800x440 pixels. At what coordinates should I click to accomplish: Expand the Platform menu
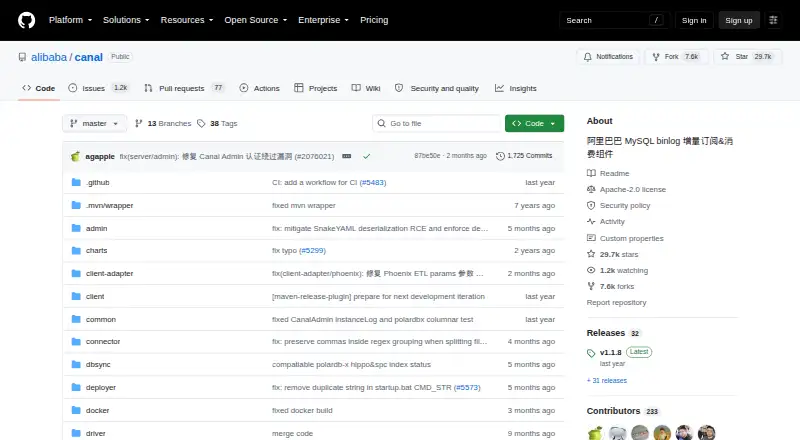pos(70,20)
